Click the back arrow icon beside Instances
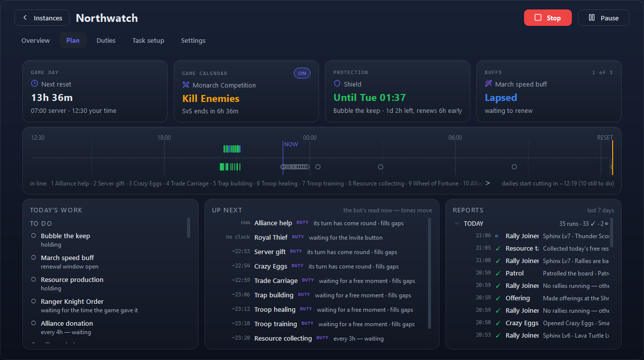The height and width of the screenshot is (360, 644). (x=25, y=18)
